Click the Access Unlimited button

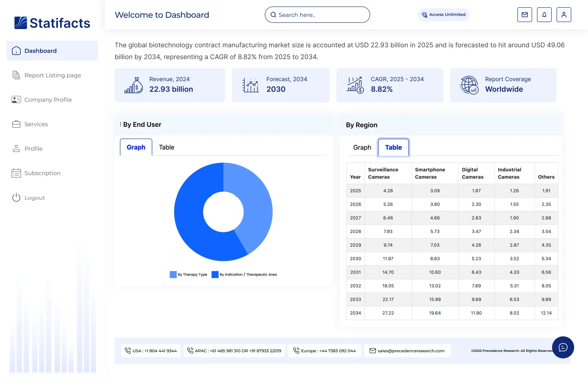tap(444, 15)
